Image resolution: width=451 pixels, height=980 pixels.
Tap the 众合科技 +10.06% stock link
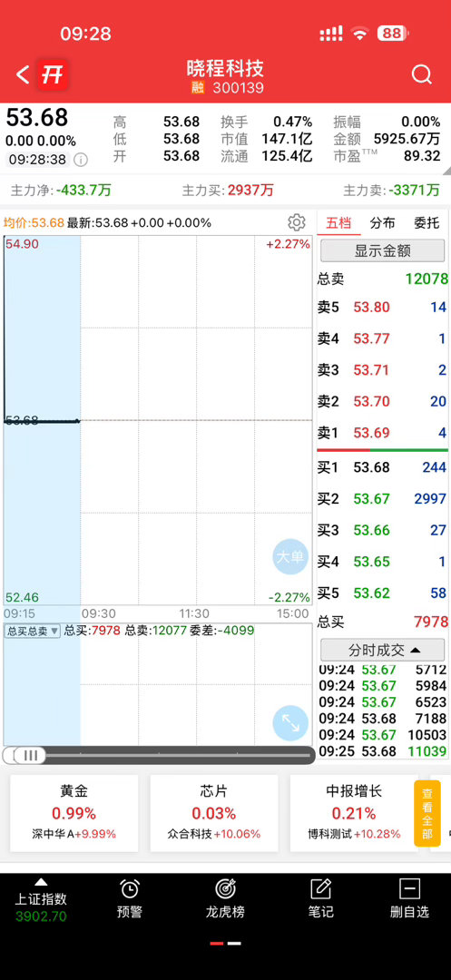tap(213, 835)
